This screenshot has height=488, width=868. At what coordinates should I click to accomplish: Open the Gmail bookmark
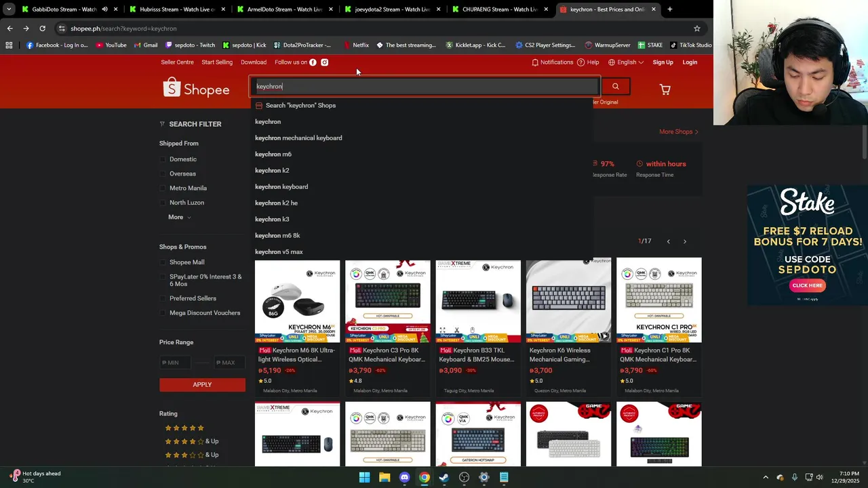[x=146, y=45]
